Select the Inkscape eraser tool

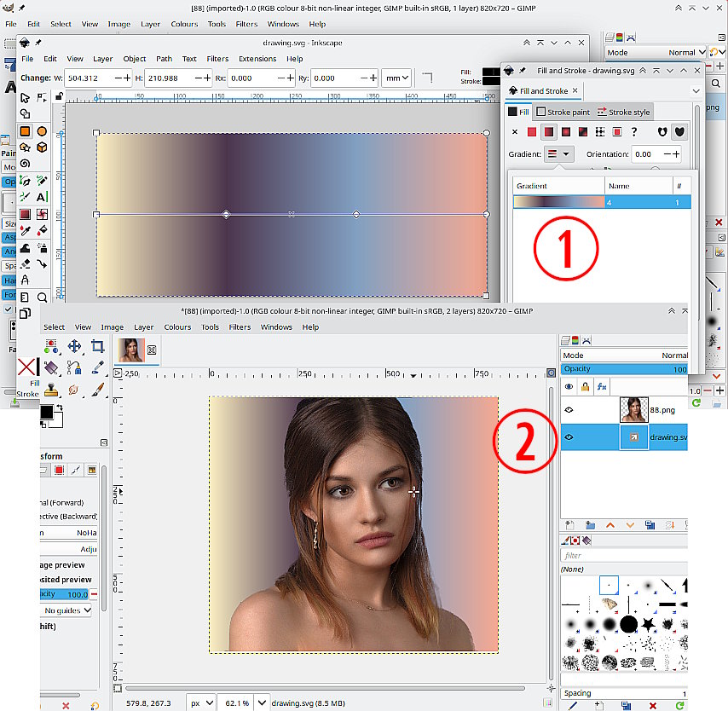click(x=25, y=263)
